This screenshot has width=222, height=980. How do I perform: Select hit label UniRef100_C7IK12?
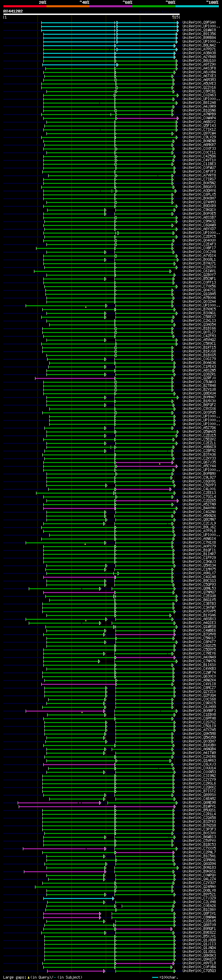(199, 129)
